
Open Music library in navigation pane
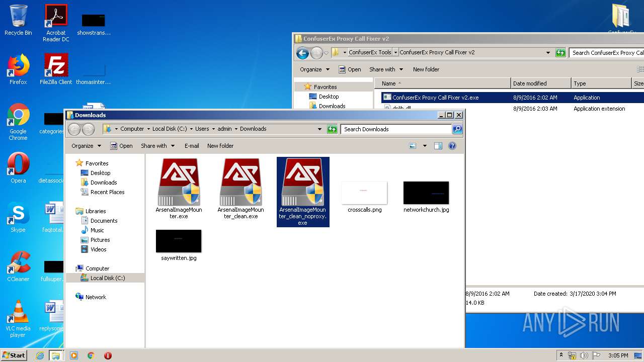97,230
